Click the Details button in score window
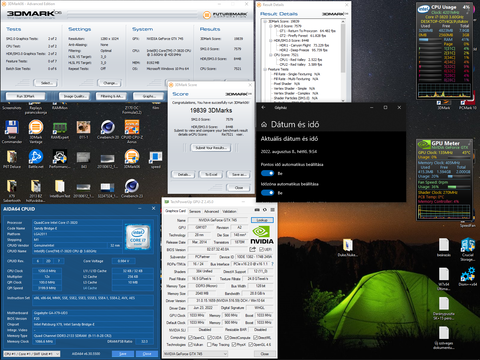Viewport: 480px width, 360px height. [183, 174]
